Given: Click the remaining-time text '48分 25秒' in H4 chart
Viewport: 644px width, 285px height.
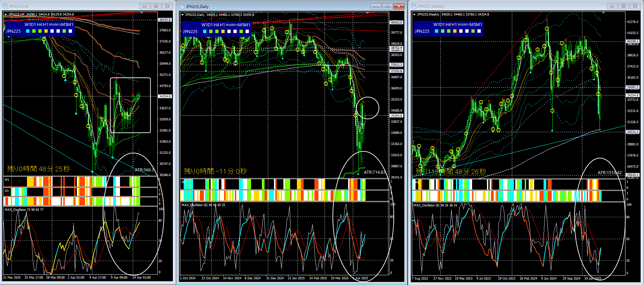Looking at the screenshot, I should pyautogui.click(x=54, y=169).
